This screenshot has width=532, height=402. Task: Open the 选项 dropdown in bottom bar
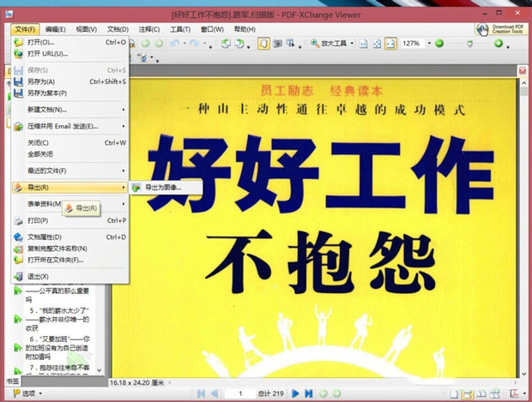27,393
